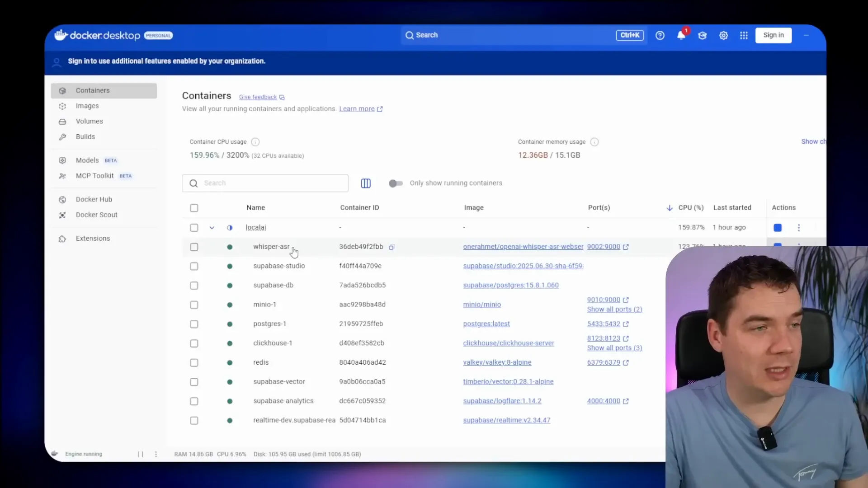This screenshot has width=868, height=488.
Task: Open the valkey/valkey:8-alpine image link
Action: point(497,362)
